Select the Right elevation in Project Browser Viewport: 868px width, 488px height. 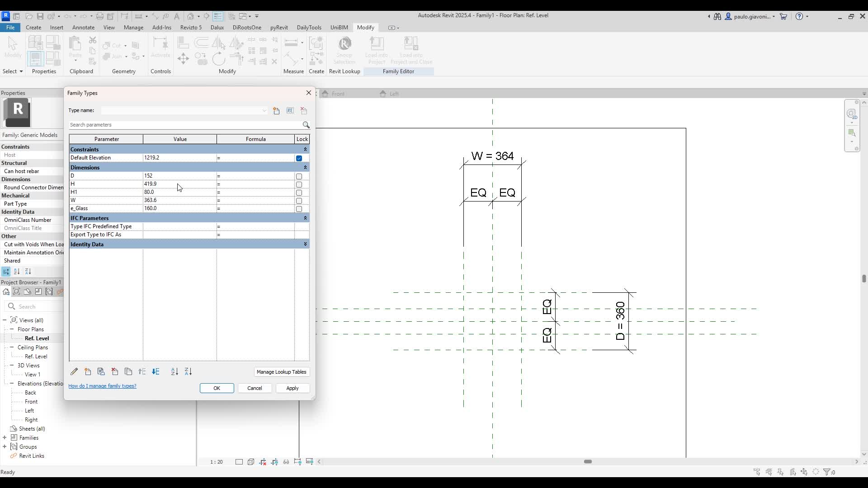(x=31, y=420)
